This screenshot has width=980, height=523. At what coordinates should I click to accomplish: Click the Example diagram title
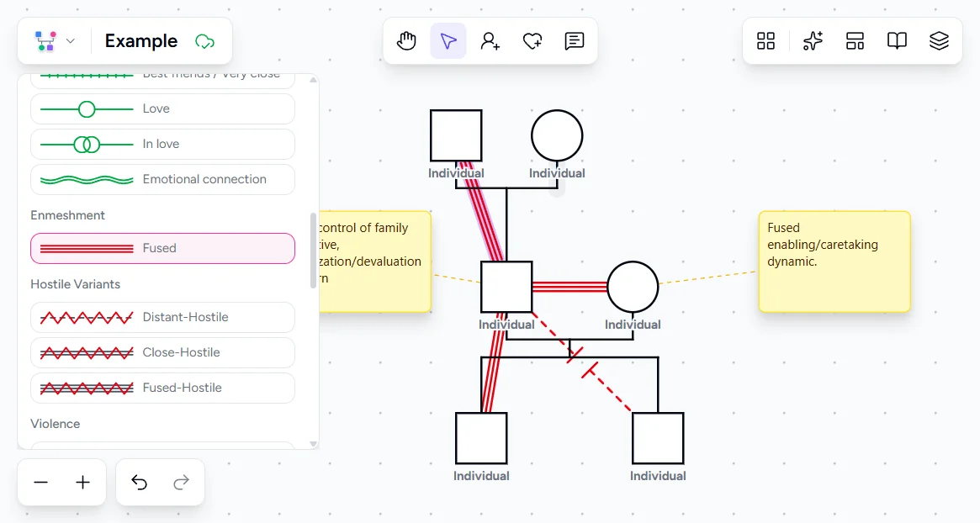(141, 41)
